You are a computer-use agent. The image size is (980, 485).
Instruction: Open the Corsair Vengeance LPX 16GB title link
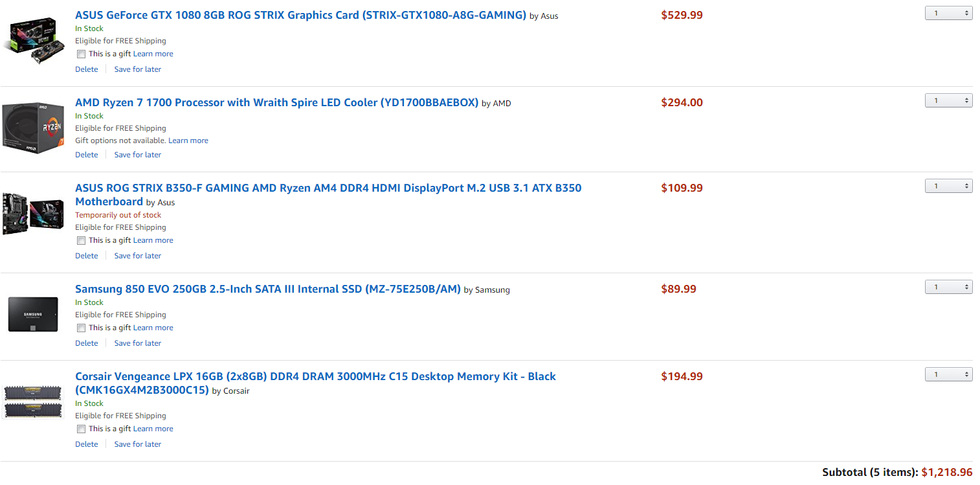[x=315, y=383]
